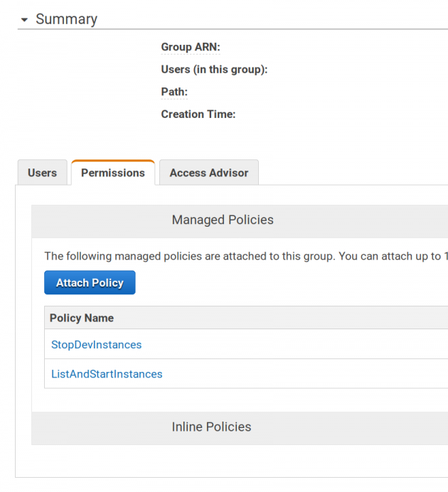Expand the Inline Policies section header
The image size is (448, 492).
tap(240, 428)
